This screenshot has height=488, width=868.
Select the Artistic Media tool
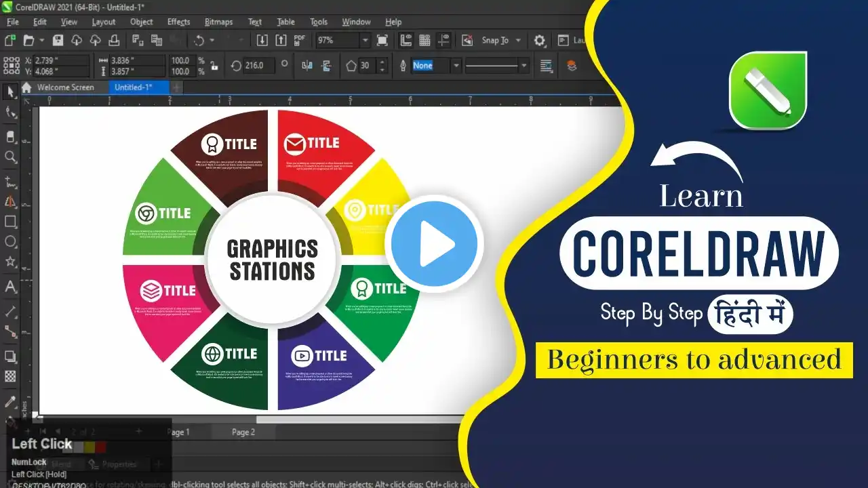[x=10, y=201]
